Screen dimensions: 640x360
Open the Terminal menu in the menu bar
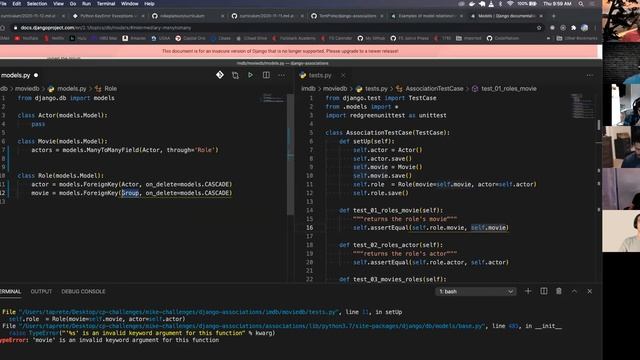pos(106,4)
